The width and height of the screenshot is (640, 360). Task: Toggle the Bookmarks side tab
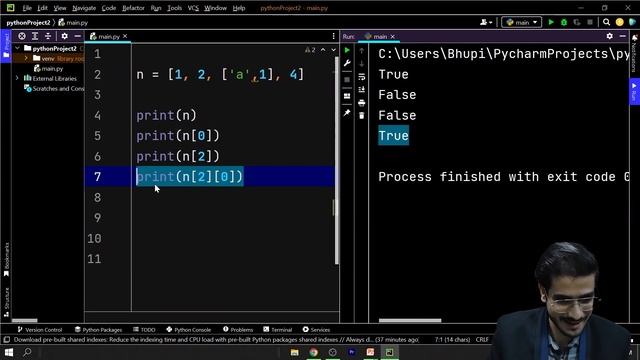tap(6, 259)
